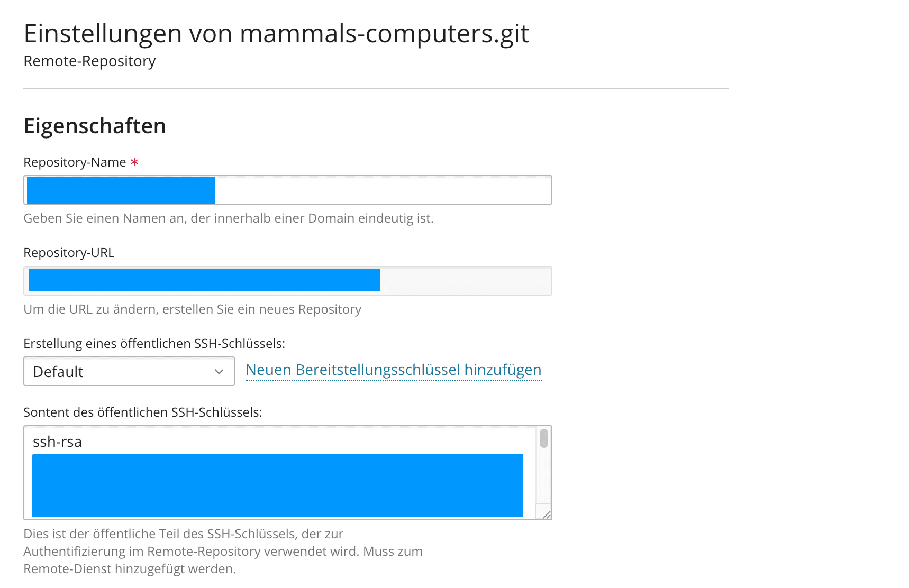The height and width of the screenshot is (588, 909).
Task: Click the chevron arrow in the Default dropdown
Action: click(x=219, y=372)
